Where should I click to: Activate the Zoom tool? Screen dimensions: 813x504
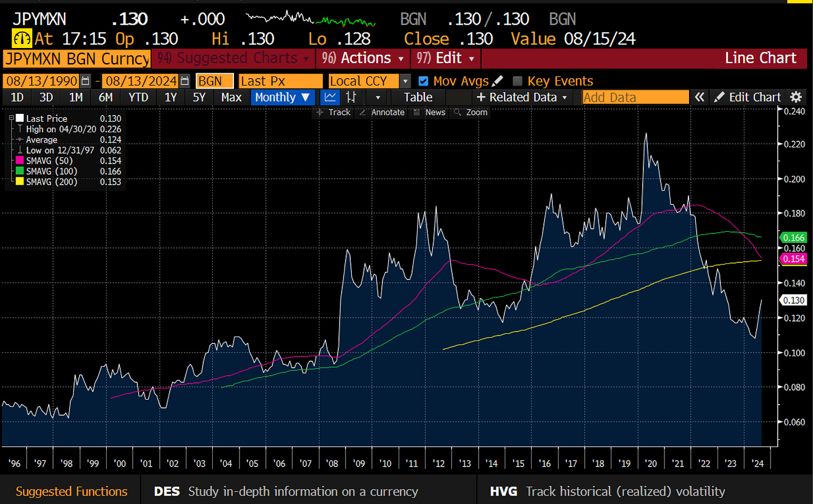(x=471, y=112)
